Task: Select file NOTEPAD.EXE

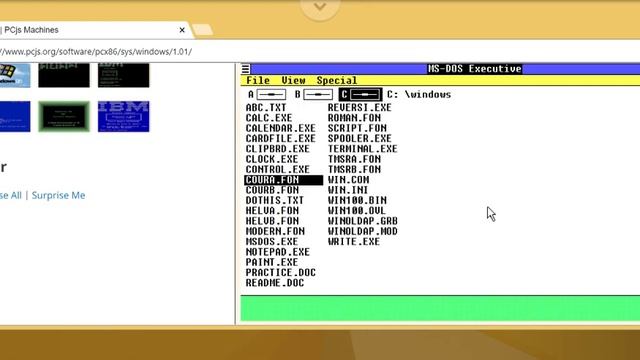Action: pos(278,252)
